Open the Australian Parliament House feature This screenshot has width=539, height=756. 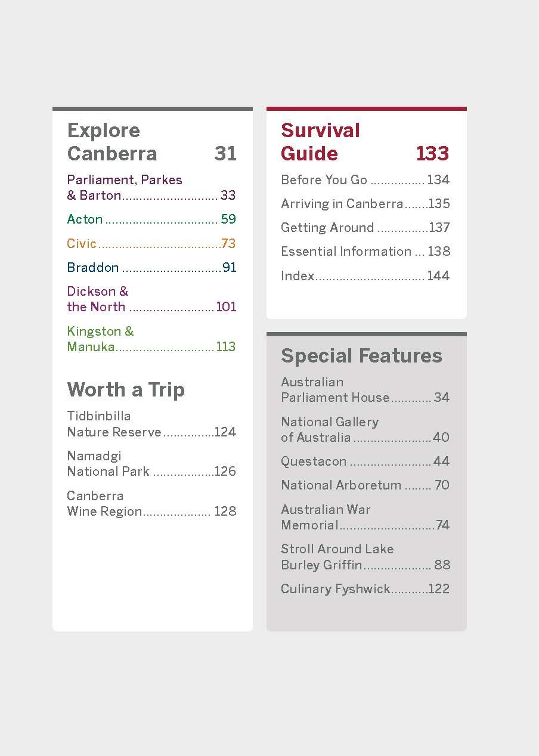(365, 390)
